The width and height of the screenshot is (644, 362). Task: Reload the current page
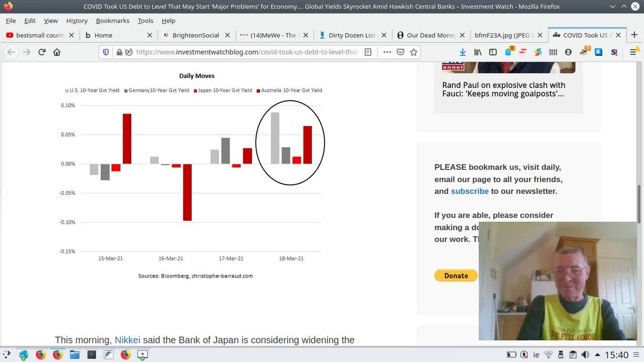pos(42,52)
